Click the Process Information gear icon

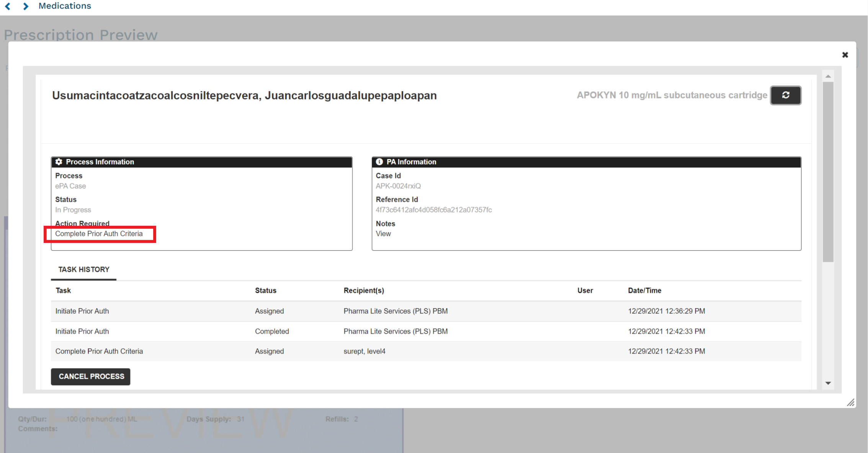coord(59,162)
